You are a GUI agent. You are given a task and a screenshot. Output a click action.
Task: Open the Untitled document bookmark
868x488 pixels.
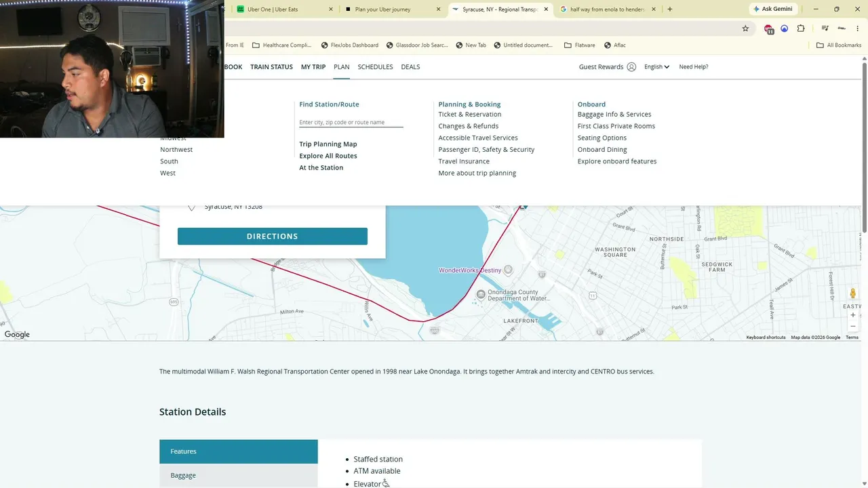click(523, 45)
